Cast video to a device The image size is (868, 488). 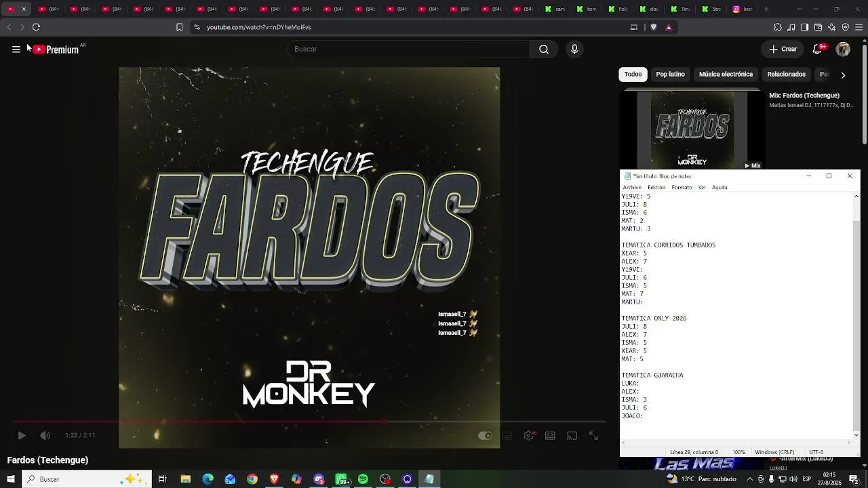[572, 436]
